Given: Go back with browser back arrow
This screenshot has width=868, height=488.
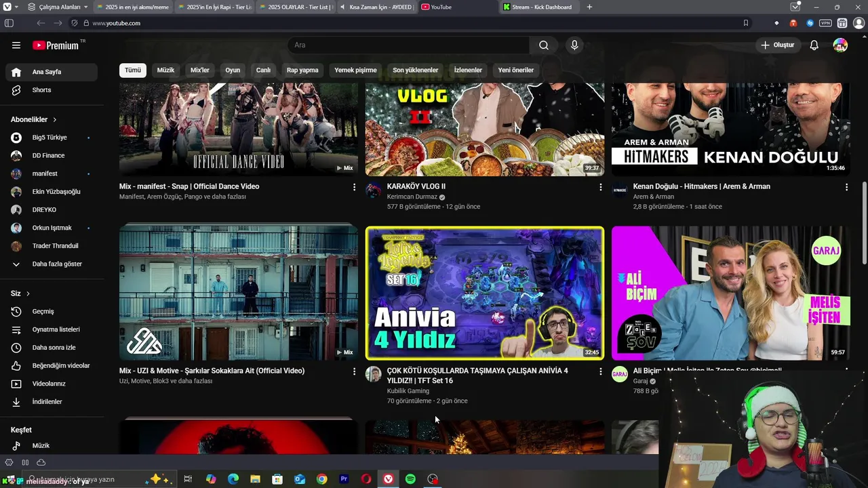Looking at the screenshot, I should (41, 23).
